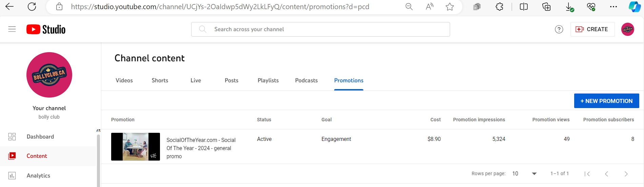This screenshot has height=187, width=644.
Task: Click the CREATE button
Action: pos(592,29)
